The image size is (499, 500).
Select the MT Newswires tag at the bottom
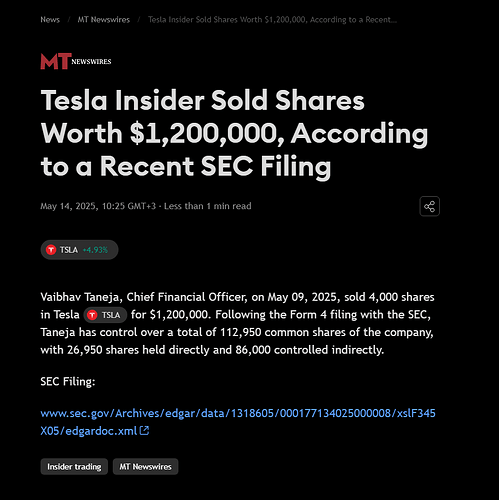(x=145, y=467)
